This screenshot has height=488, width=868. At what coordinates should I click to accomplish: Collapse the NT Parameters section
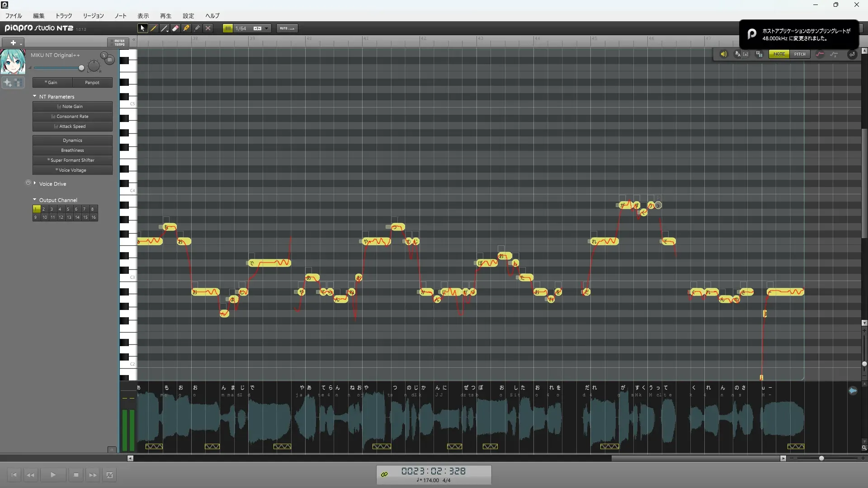35,96
